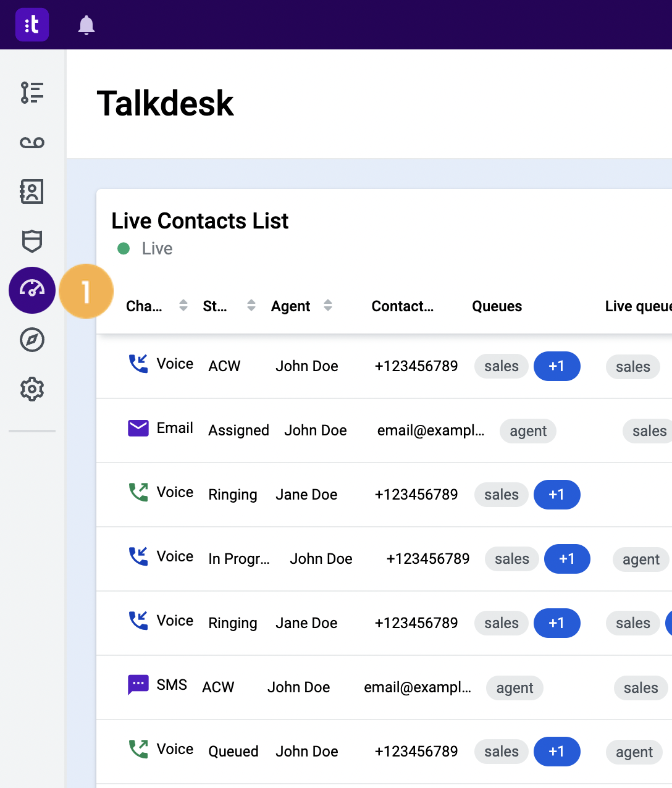This screenshot has height=788, width=672.
Task: Select the Activity list sidebar icon
Action: coord(32,93)
